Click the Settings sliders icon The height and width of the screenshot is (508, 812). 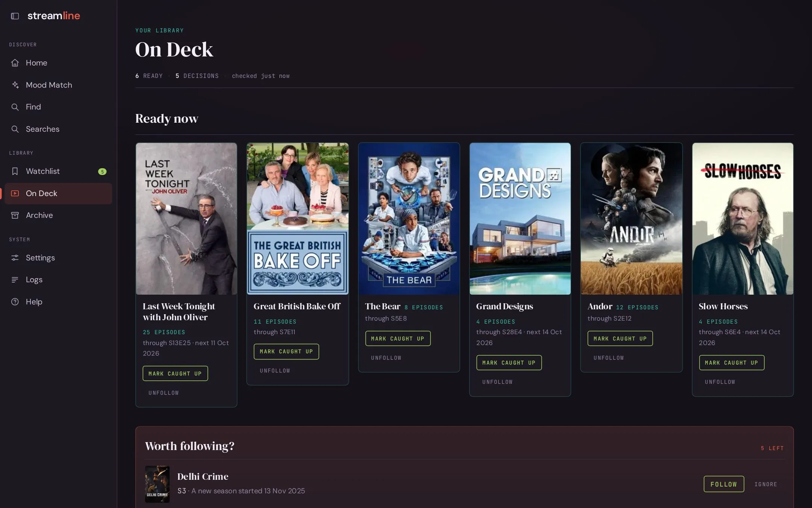point(15,258)
